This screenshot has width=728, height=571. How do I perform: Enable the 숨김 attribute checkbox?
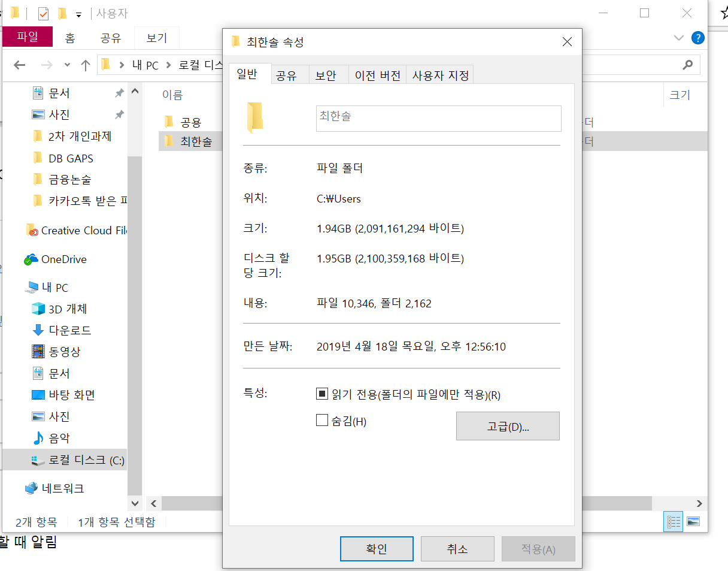tap(321, 420)
